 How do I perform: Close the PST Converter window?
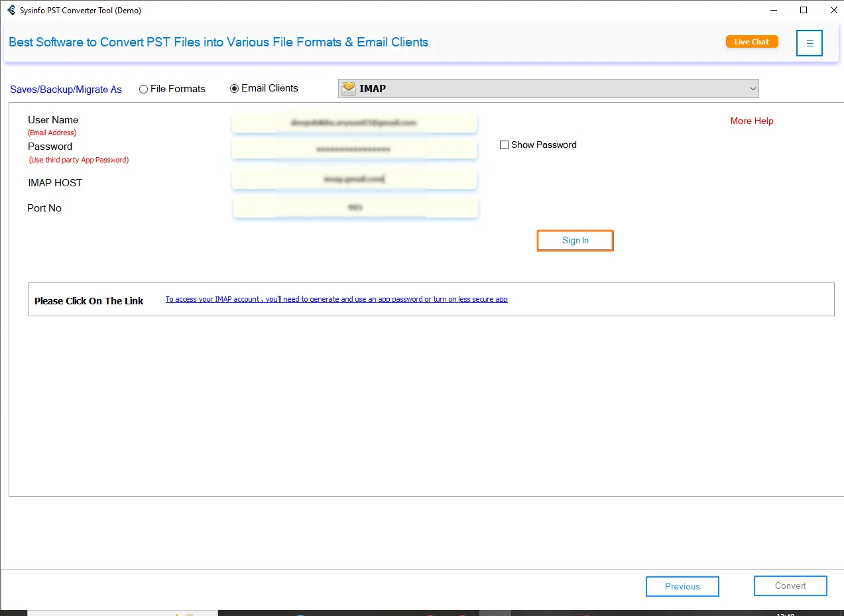(x=833, y=10)
